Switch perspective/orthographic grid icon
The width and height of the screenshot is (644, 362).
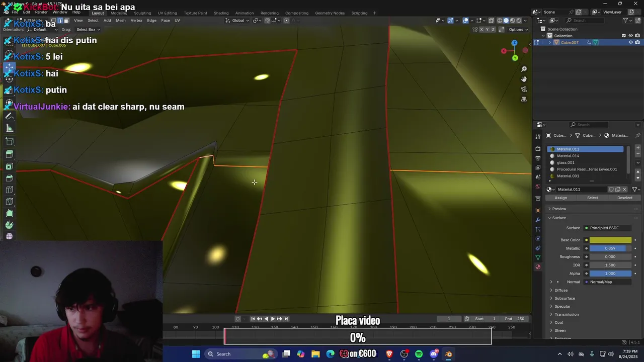[x=524, y=99]
